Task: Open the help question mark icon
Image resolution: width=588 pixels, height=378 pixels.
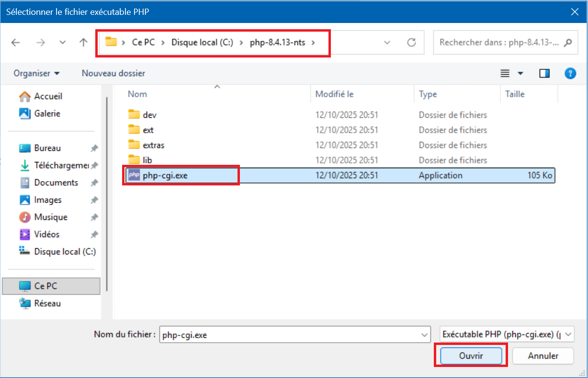Action: point(570,73)
